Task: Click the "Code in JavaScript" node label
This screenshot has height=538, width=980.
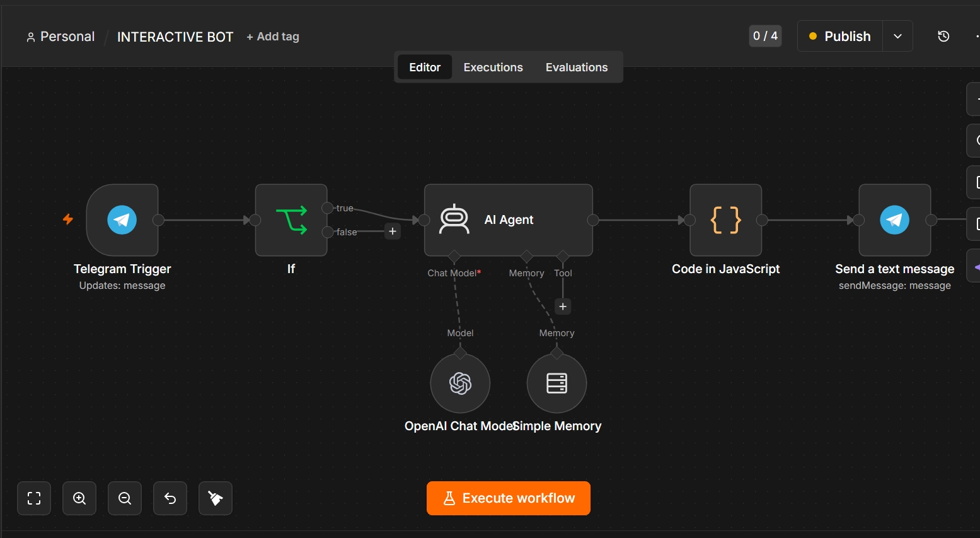Action: (726, 269)
